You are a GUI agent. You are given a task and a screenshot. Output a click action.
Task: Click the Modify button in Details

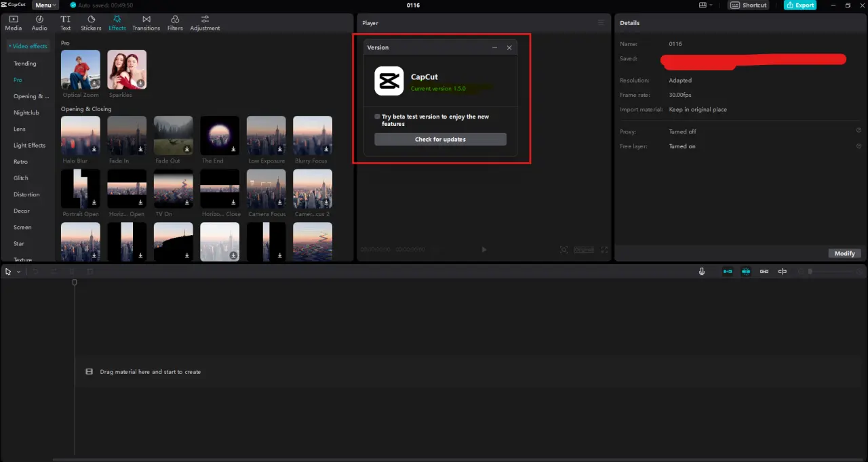pos(845,253)
